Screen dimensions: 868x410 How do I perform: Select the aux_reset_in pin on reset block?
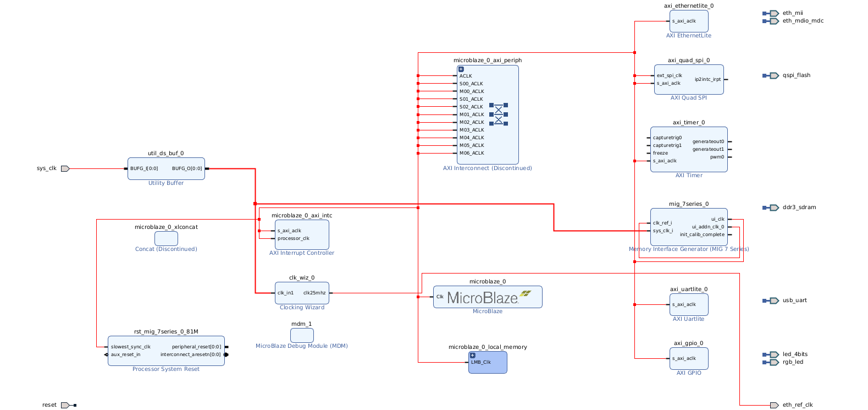126,355
